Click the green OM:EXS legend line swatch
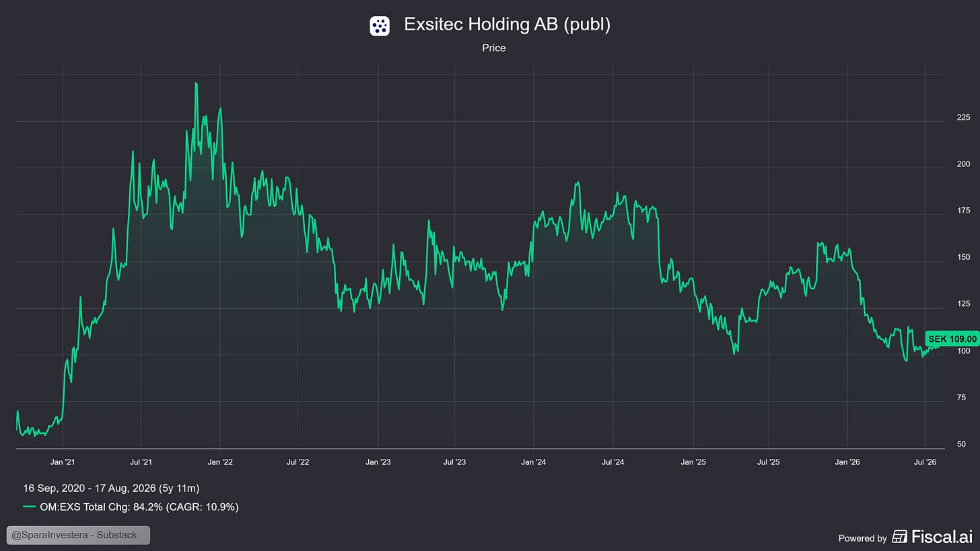The width and height of the screenshot is (980, 551). click(30, 507)
